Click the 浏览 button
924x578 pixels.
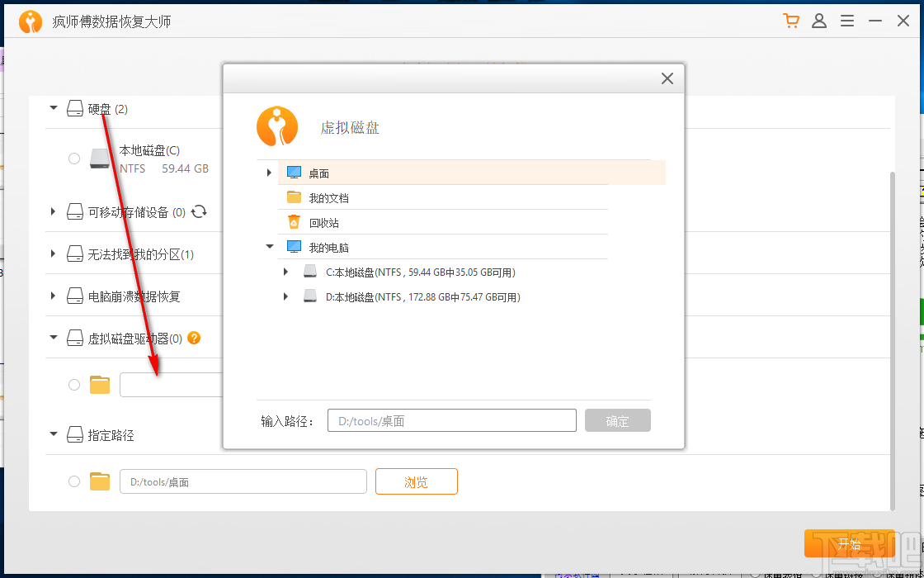416,481
